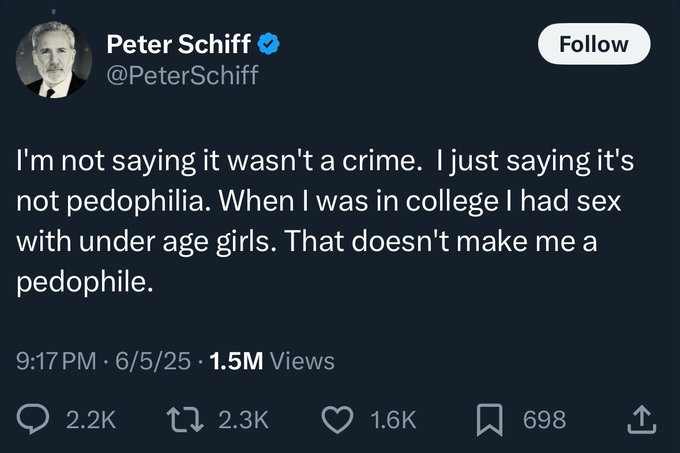Open share options via upload arrow icon
This screenshot has height=453, width=680.
[x=642, y=419]
